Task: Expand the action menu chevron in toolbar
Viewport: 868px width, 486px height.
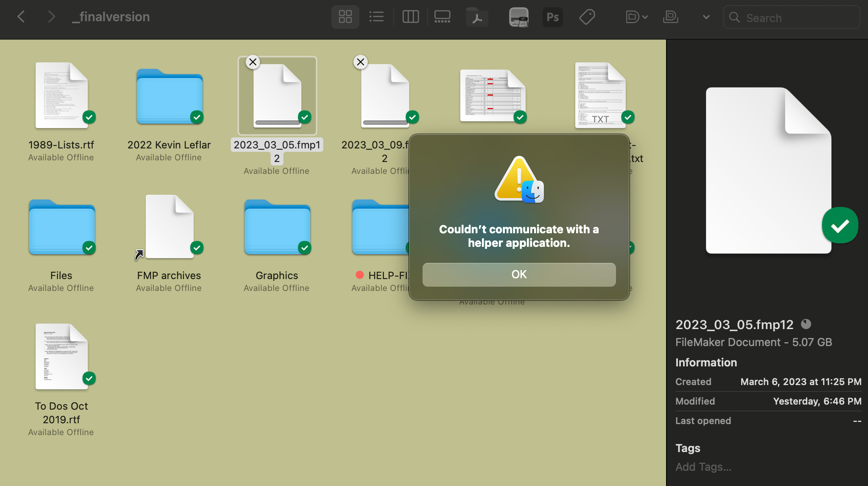Action: pos(706,16)
